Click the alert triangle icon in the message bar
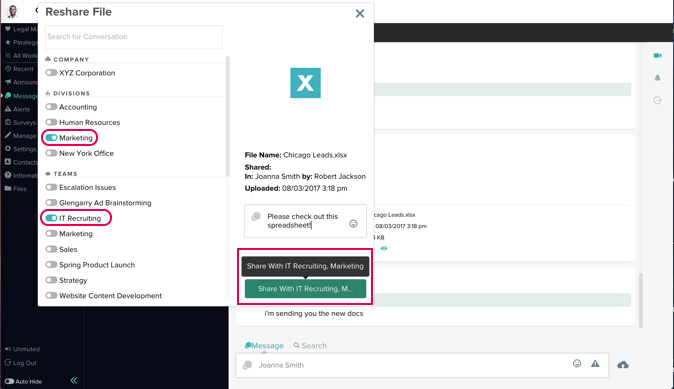This screenshot has width=674, height=389. point(595,364)
